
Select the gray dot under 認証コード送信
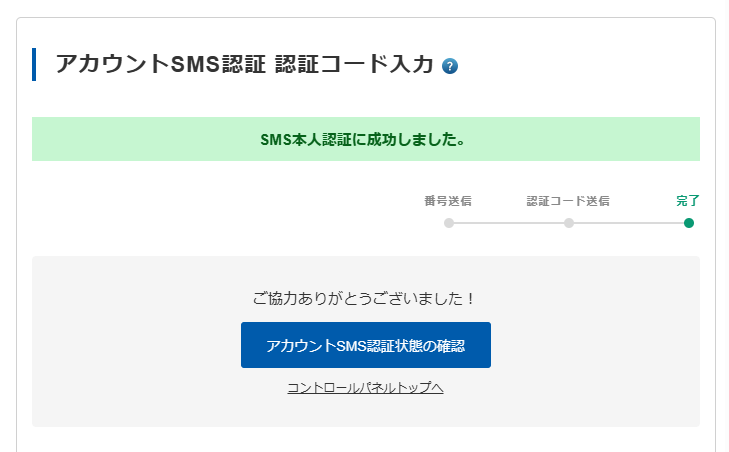coord(569,223)
